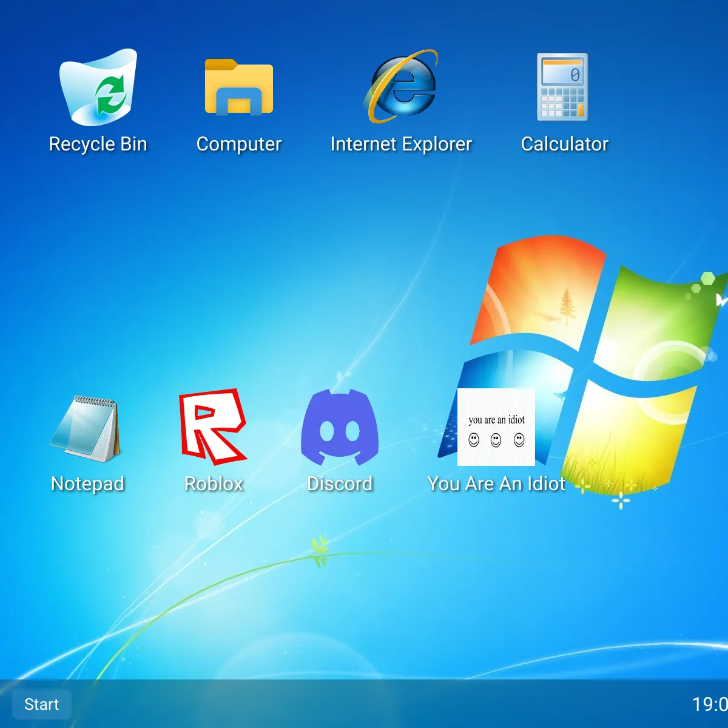Viewport: 728px width, 728px height.
Task: Click the "Recycle Bin" text label
Action: coord(98,144)
